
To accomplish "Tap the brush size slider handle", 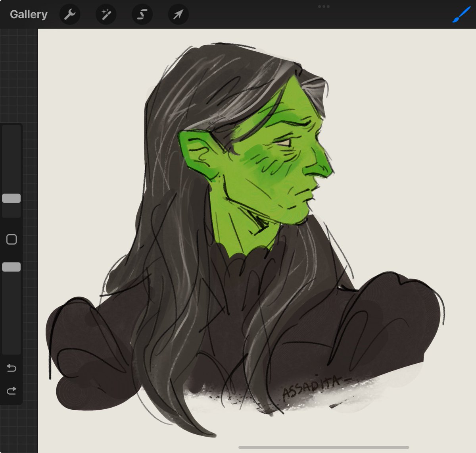I will [12, 197].
